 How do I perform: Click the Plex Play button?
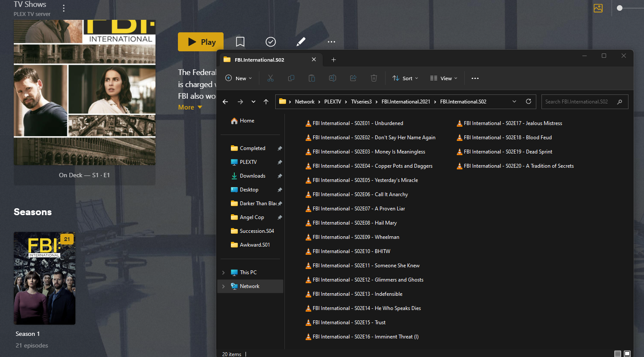pos(201,42)
